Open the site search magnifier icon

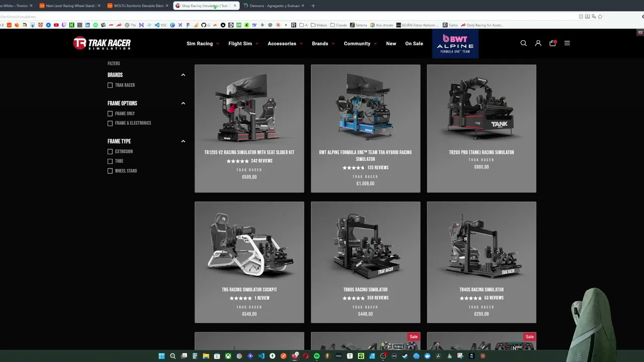pos(523,43)
